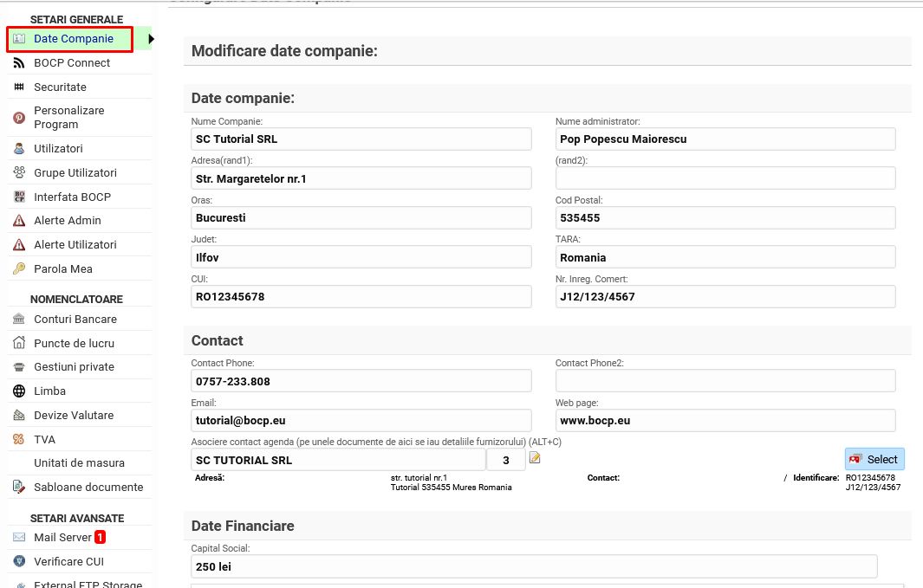
Task: Click the Securitate icon in sidebar
Action: 19,87
